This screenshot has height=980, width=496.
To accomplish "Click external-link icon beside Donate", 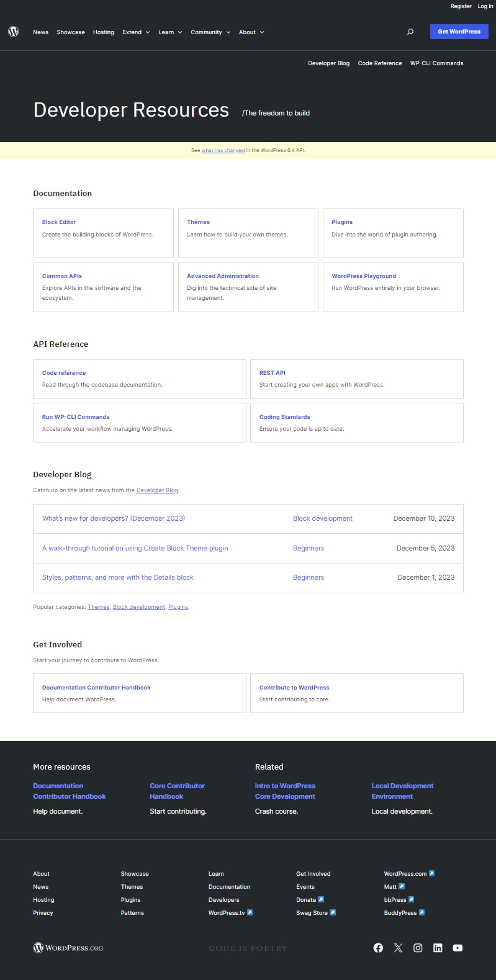I will coord(321,899).
